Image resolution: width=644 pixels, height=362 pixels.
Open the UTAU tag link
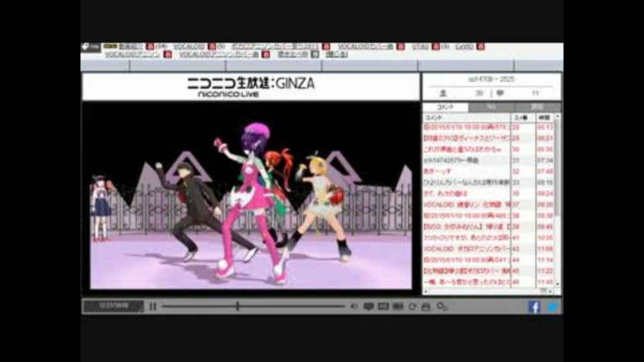420,47
